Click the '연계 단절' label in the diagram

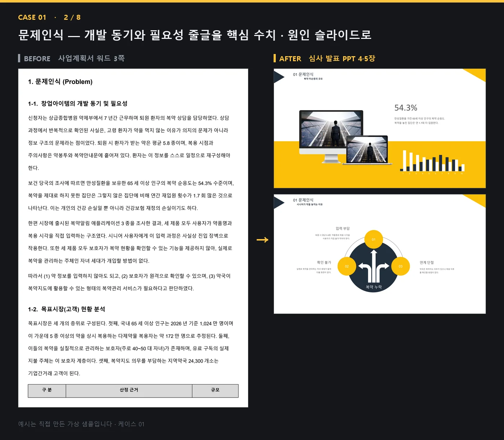427,262
